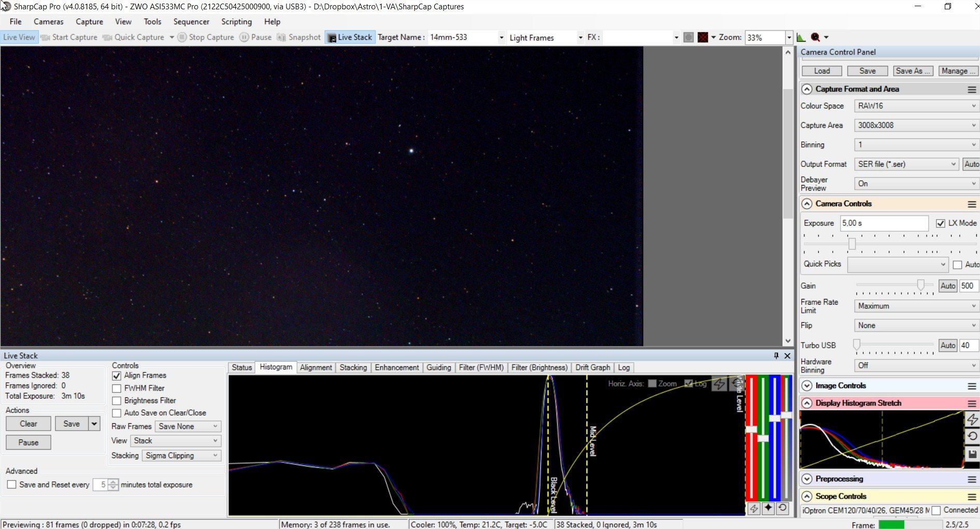
Task: Take a Snapshot from the toolbar
Action: pos(300,37)
